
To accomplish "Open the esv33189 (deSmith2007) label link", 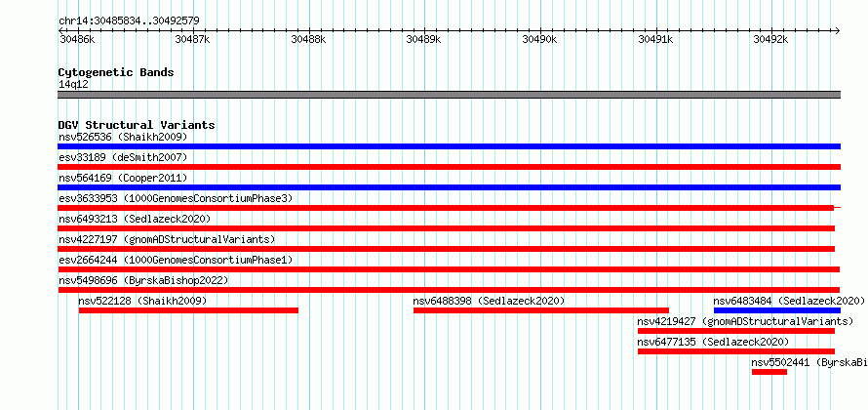I will [124, 157].
